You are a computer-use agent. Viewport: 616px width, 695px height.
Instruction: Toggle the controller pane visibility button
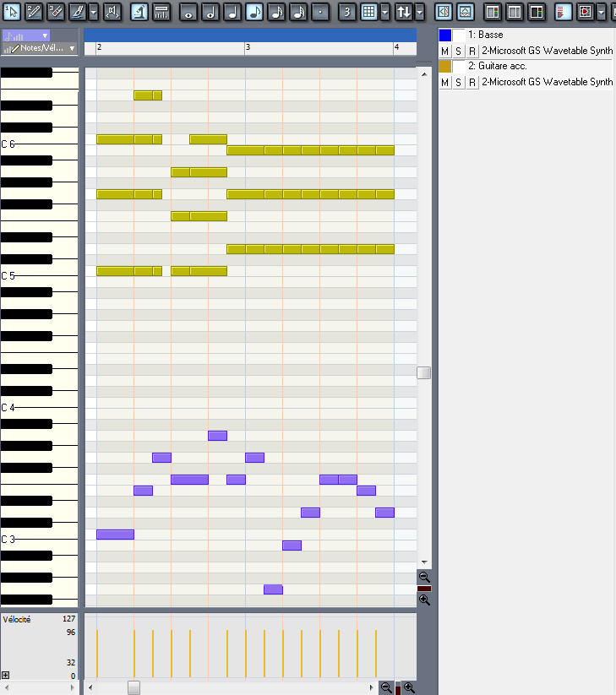(466, 12)
